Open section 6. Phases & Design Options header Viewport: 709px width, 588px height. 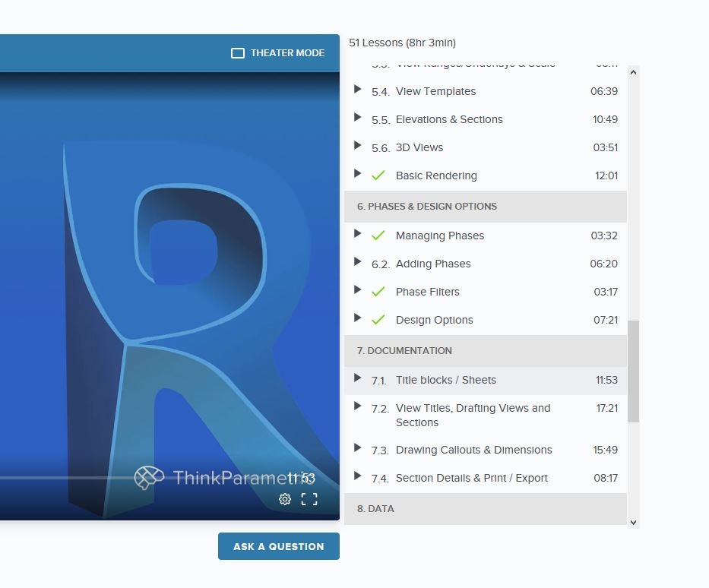tap(486, 207)
